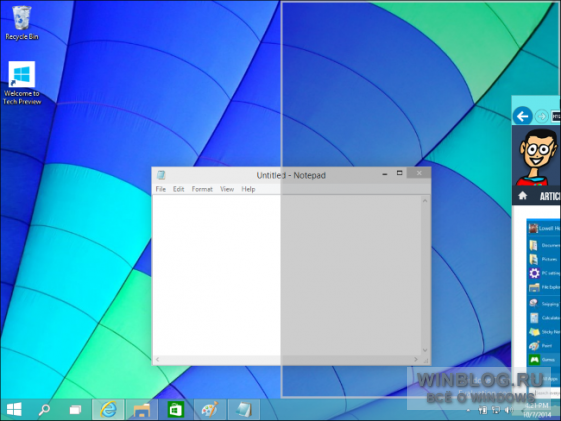Open the Format menu in Notepad
This screenshot has width=561, height=421.
point(202,189)
